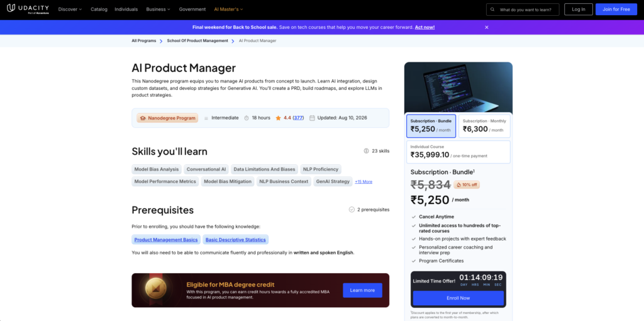This screenshot has width=644, height=321.
Task: Open the Individuals menu item
Action: tap(126, 9)
